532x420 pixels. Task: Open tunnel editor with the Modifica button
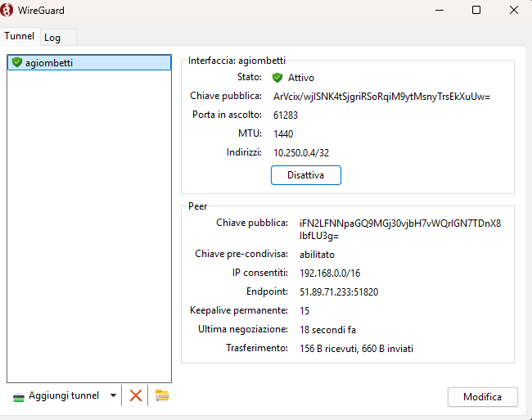(x=482, y=397)
